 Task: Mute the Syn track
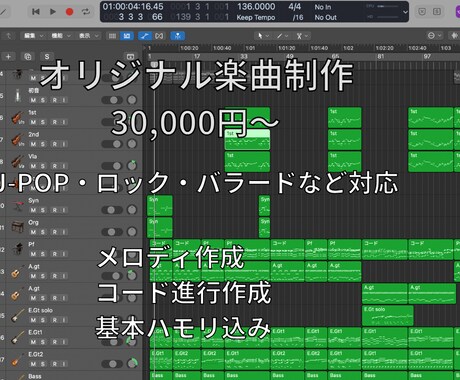point(33,210)
